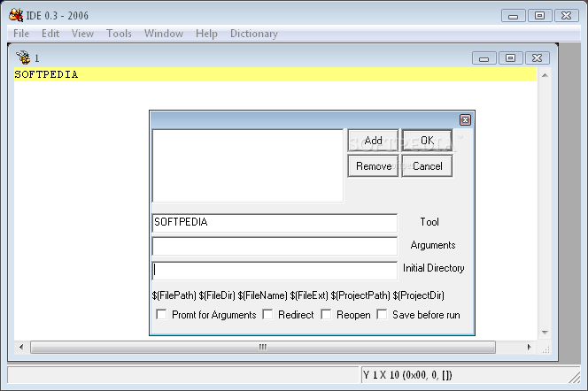The image size is (588, 391).
Task: Click the $(FilePath) variable text
Action: [x=174, y=295]
